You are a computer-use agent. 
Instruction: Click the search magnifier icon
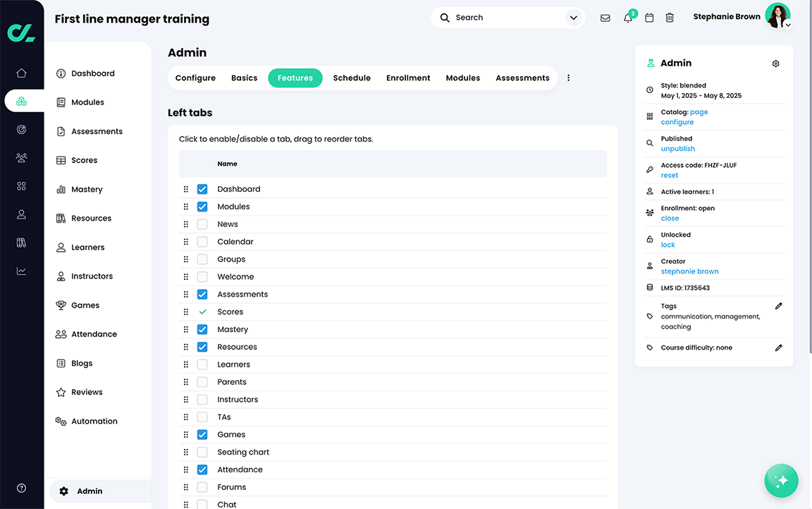coord(444,18)
